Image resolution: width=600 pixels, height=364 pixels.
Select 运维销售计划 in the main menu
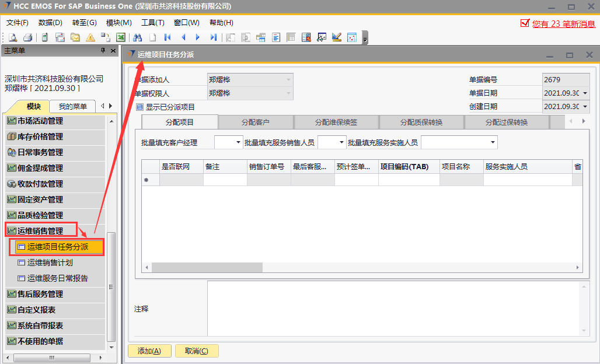tap(50, 262)
